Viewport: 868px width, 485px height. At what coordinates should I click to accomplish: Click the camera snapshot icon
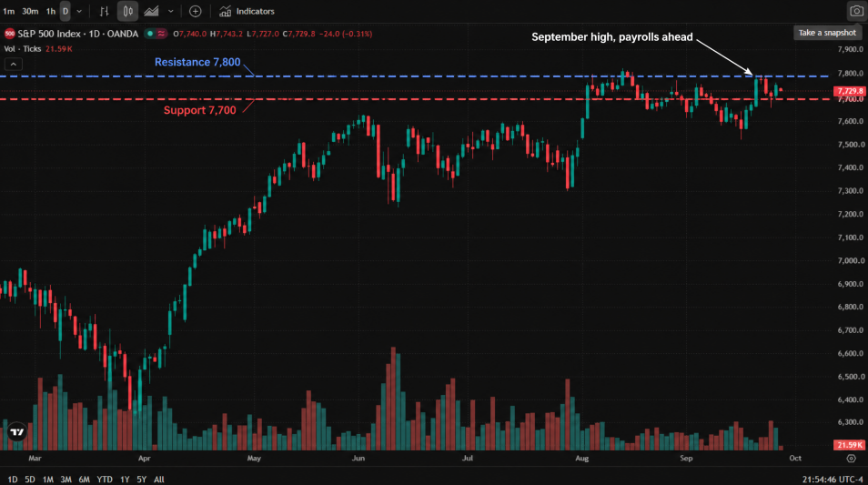[x=856, y=11]
